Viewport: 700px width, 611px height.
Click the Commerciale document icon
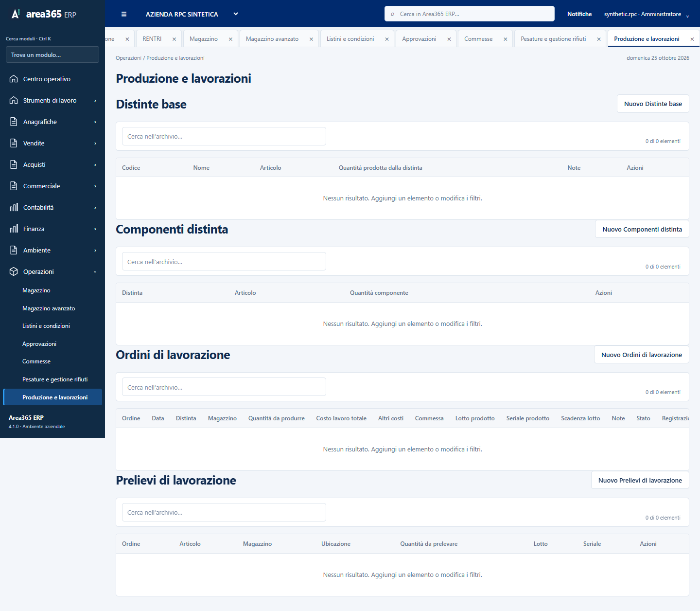14,186
